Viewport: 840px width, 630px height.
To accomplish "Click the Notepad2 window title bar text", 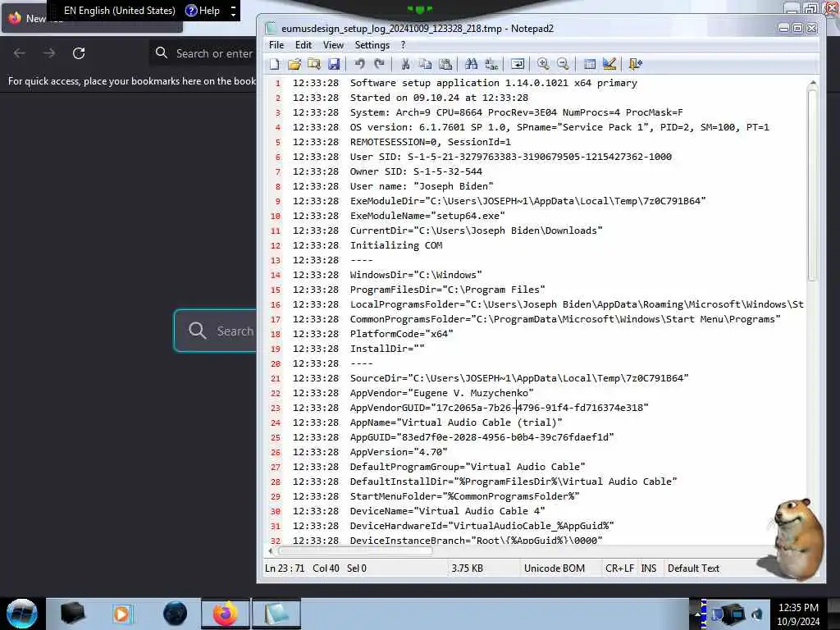I will tap(418, 29).
